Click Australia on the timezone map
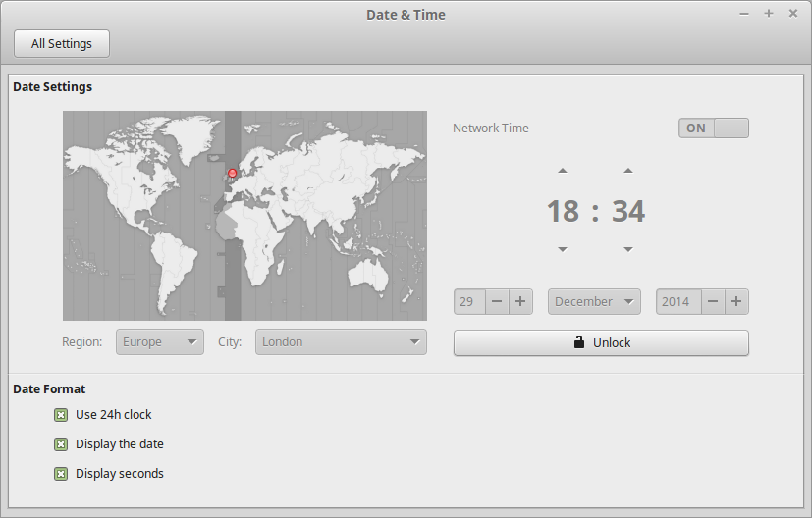 click(x=368, y=273)
